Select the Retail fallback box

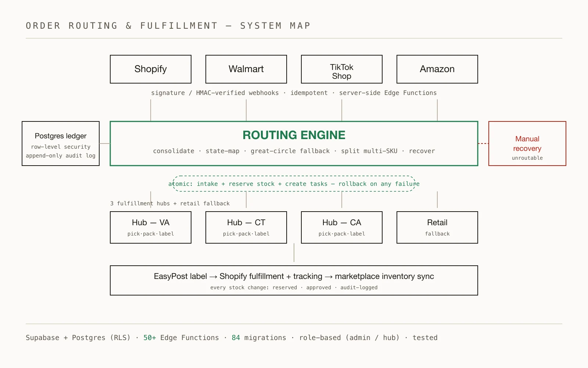click(x=437, y=227)
